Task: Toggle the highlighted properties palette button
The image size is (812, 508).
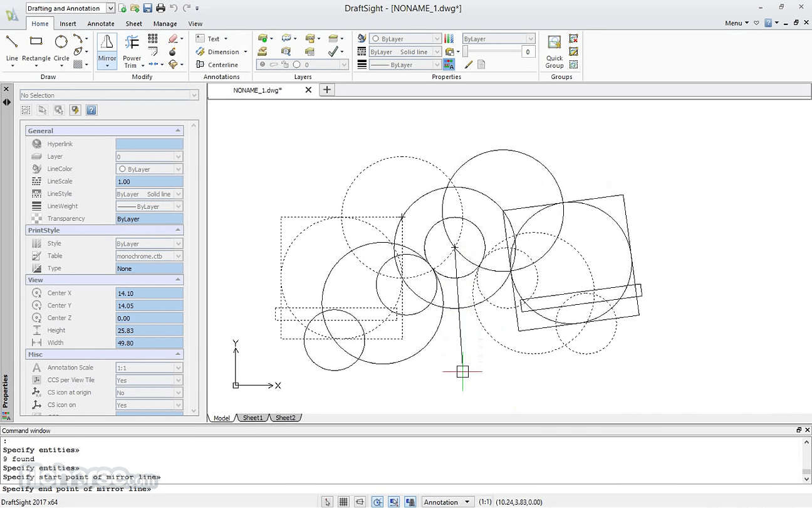Action: 449,65
